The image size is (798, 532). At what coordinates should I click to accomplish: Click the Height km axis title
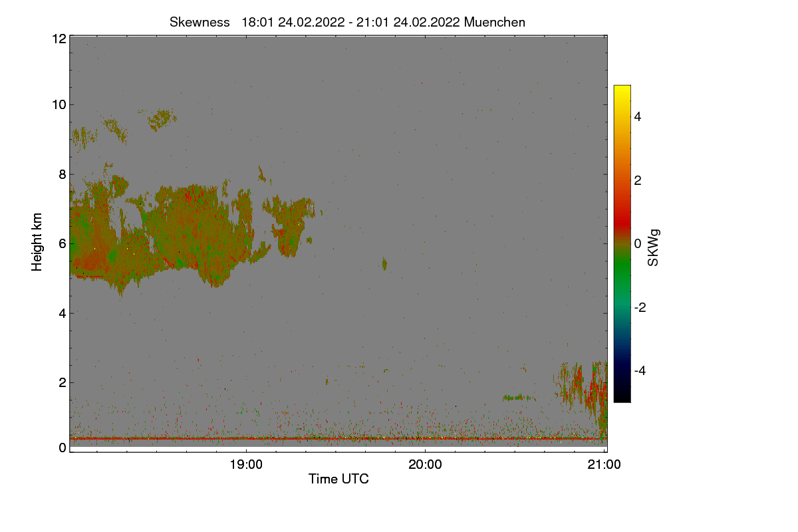[x=37, y=242]
